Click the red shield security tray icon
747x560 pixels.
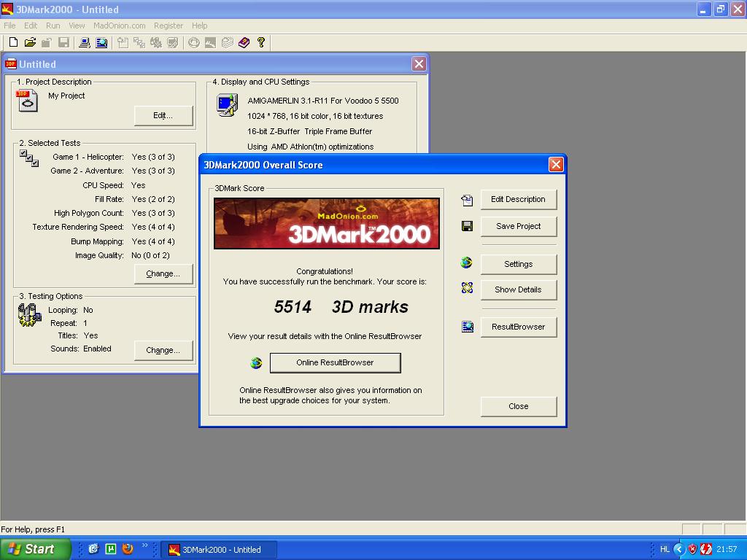(x=692, y=549)
